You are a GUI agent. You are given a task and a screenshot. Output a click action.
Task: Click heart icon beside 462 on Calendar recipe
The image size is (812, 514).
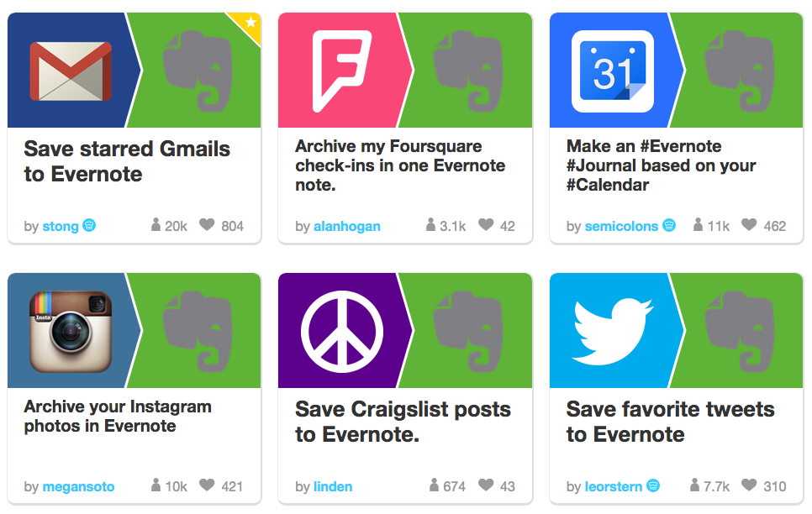749,224
